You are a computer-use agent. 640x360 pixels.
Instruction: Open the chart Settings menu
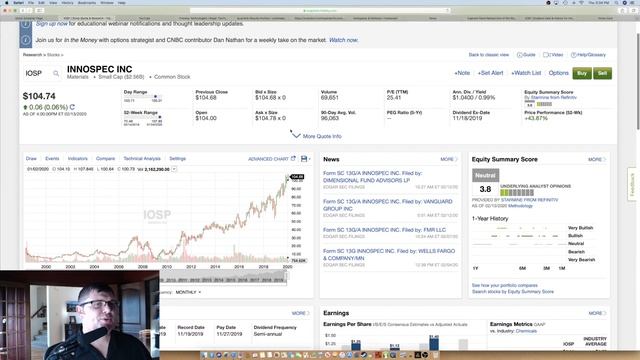click(x=178, y=158)
